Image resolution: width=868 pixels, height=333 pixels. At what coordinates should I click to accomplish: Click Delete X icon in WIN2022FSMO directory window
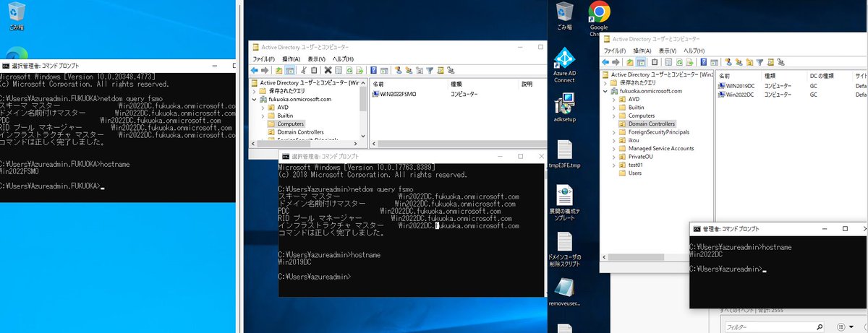tap(328, 70)
